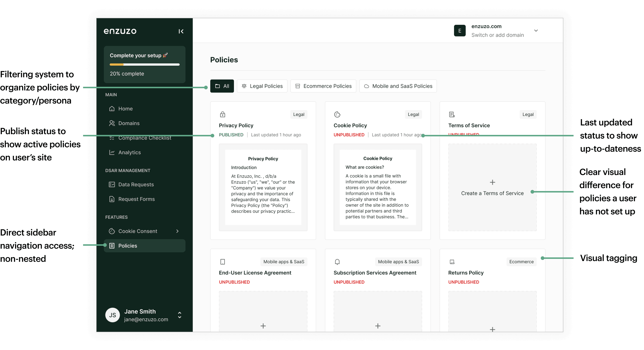Select the All filter tab
This screenshot has height=350, width=644.
pyautogui.click(x=222, y=86)
